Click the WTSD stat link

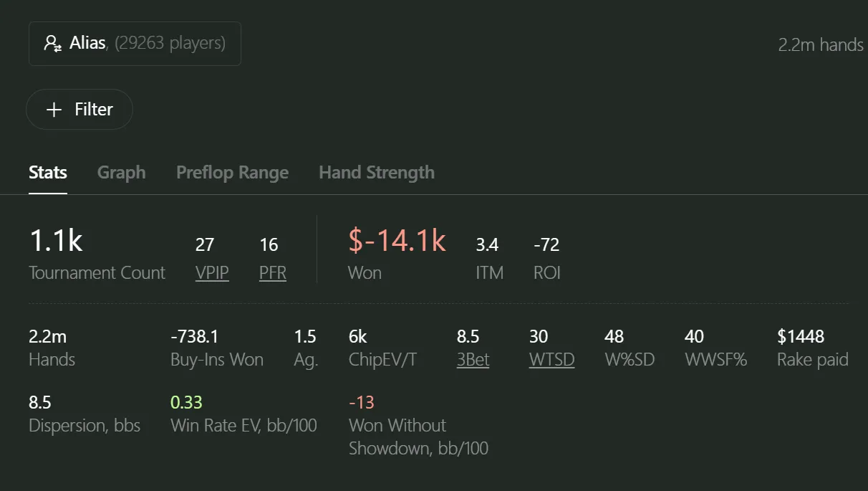pyautogui.click(x=551, y=360)
